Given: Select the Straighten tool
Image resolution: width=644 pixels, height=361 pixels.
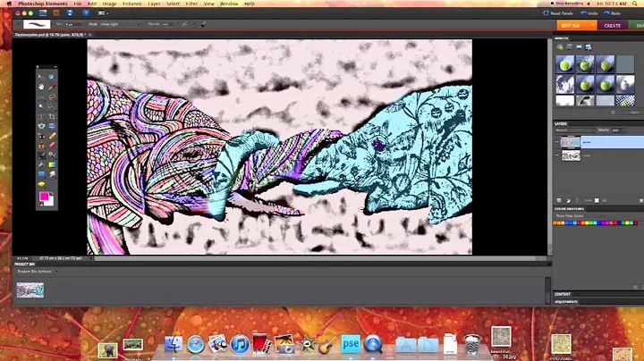Looking at the screenshot, I should (52, 126).
